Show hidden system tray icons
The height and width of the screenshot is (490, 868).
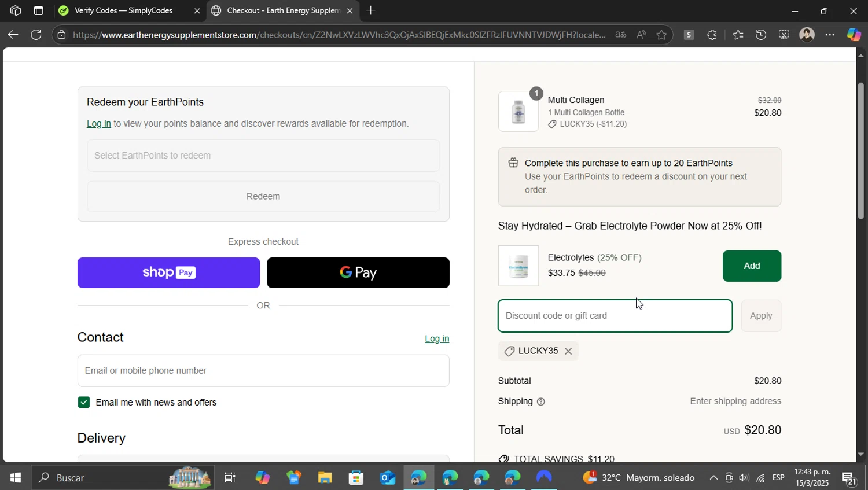[x=713, y=478]
